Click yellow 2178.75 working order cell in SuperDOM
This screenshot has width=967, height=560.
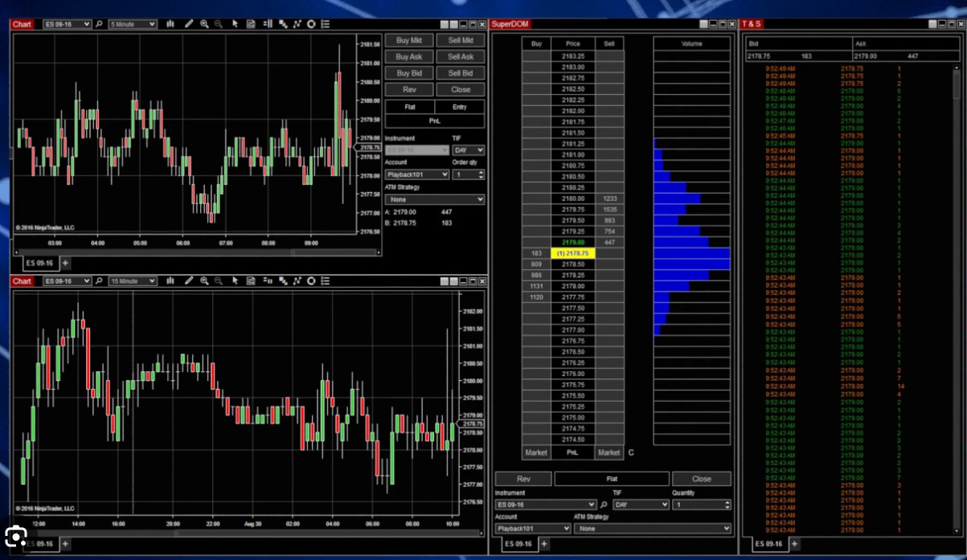(x=573, y=253)
